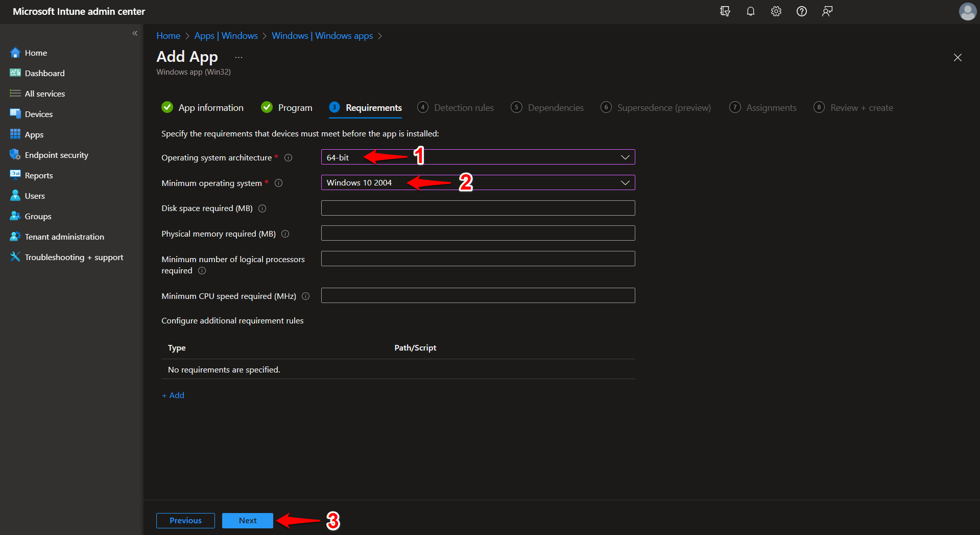Open Groups in the sidebar
980x535 pixels.
[37, 216]
